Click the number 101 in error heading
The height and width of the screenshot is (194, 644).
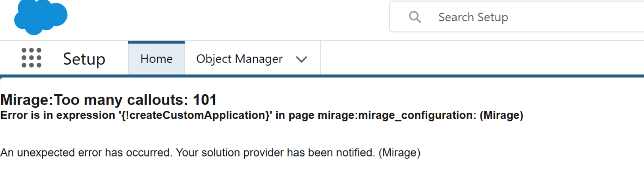[x=204, y=100]
